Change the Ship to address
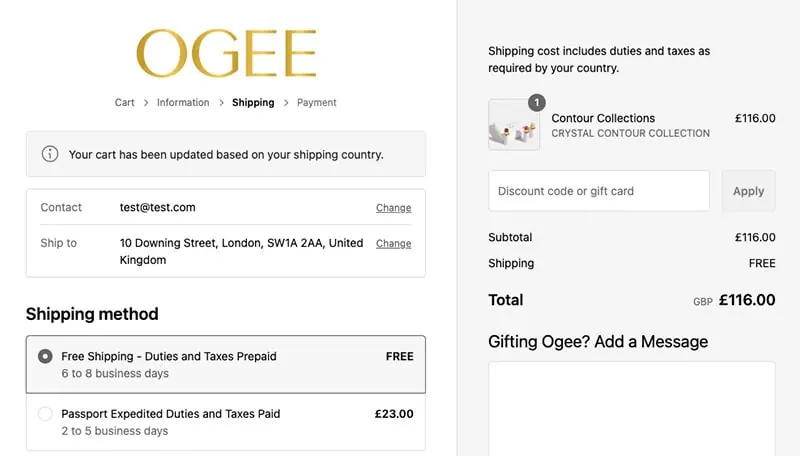Viewport: 800px width, 456px height. click(393, 243)
